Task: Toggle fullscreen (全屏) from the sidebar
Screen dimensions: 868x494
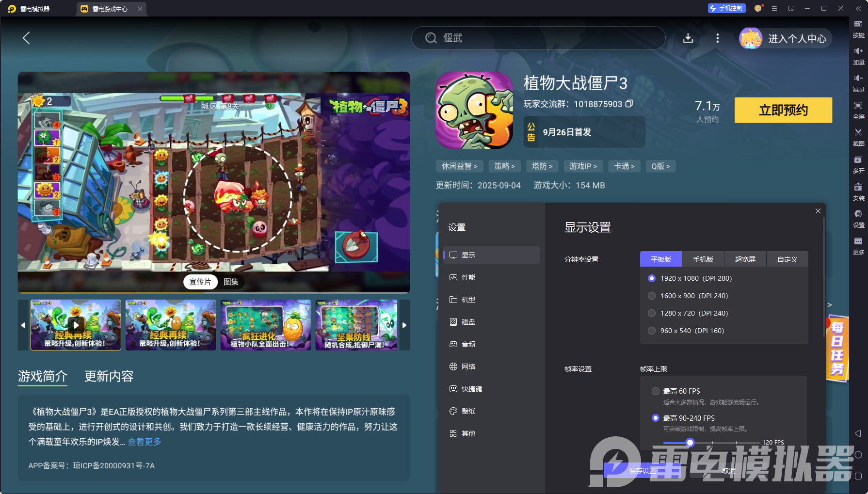Action: coord(858,110)
